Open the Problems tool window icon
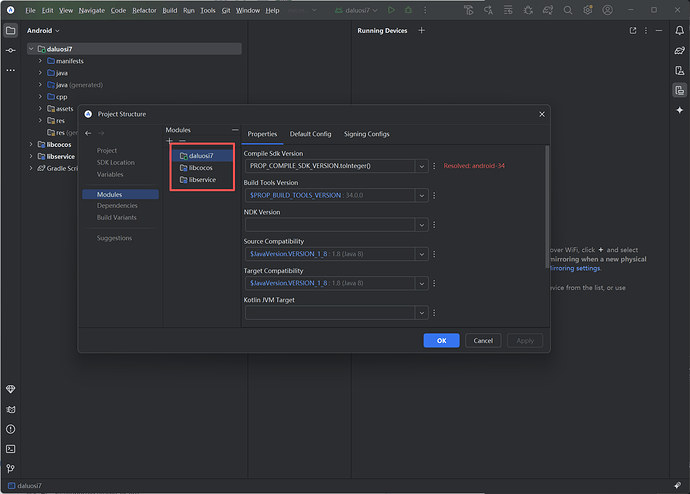 [x=10, y=429]
